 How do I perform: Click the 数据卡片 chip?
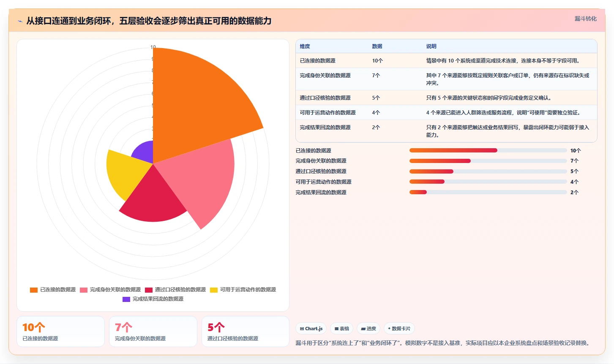399,329
